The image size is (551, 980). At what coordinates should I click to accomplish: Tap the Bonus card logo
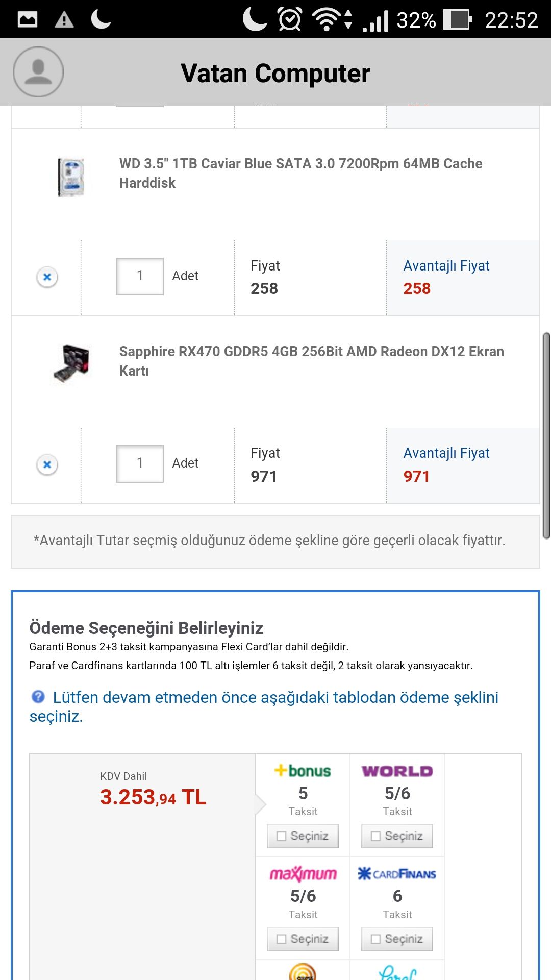[x=303, y=771]
